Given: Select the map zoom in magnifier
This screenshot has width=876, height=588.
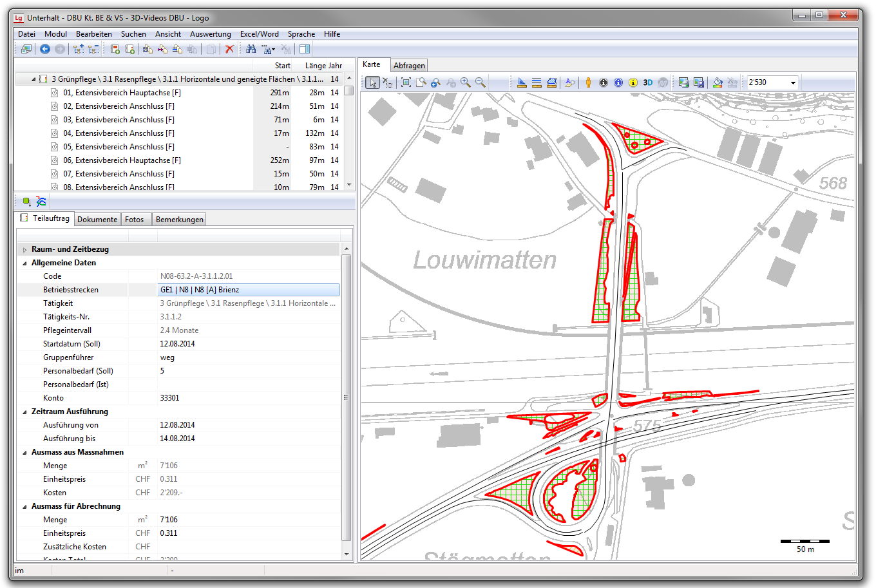Looking at the screenshot, I should (466, 82).
